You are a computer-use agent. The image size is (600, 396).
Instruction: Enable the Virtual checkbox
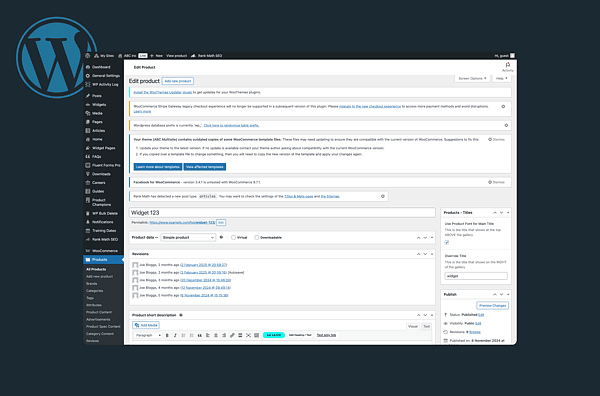click(x=233, y=238)
